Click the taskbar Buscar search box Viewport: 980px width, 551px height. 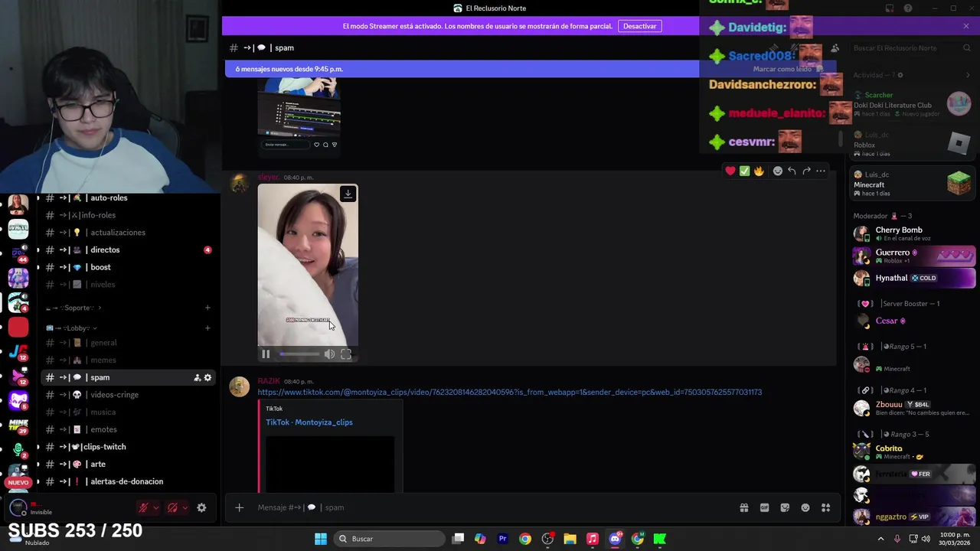point(387,539)
